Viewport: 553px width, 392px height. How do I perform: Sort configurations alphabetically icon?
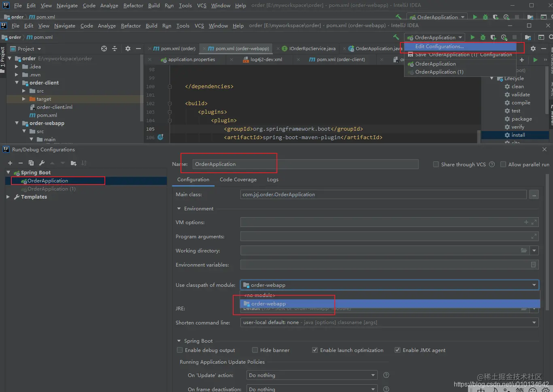click(x=84, y=163)
